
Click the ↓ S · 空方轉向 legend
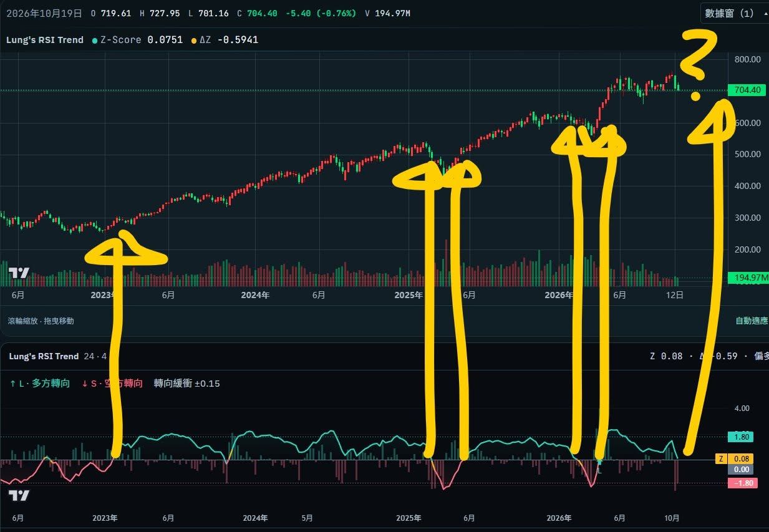(112, 384)
